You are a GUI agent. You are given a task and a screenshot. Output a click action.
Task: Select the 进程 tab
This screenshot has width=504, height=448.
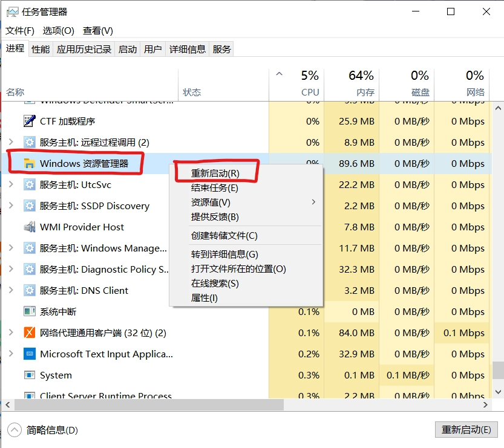[x=15, y=48]
